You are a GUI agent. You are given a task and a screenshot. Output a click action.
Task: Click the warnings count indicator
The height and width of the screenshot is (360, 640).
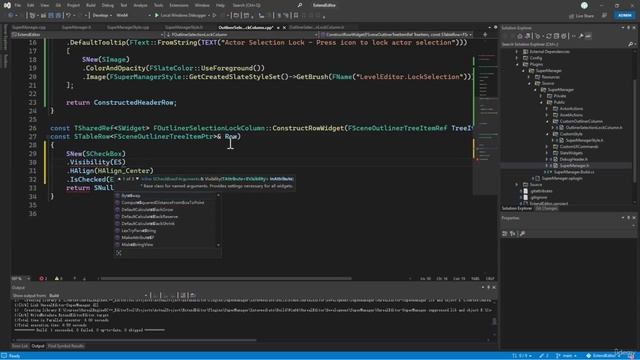58,278
